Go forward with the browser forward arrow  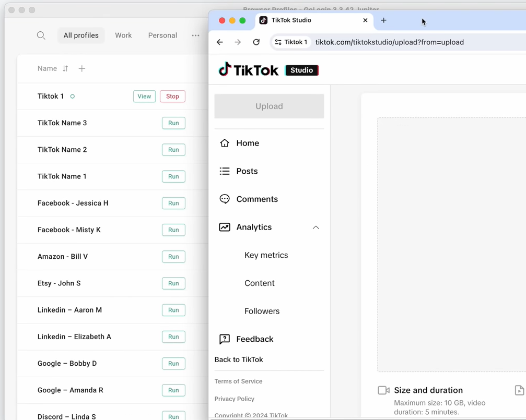click(238, 42)
